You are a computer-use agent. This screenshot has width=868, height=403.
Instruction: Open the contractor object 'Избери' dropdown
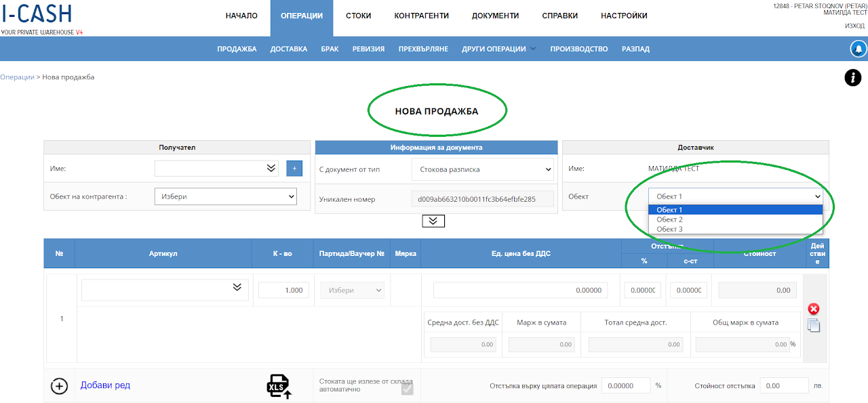pyautogui.click(x=226, y=196)
